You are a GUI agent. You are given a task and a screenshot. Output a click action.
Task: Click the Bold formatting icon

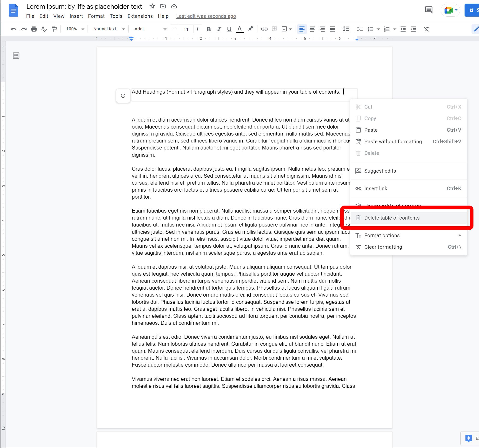click(x=209, y=29)
